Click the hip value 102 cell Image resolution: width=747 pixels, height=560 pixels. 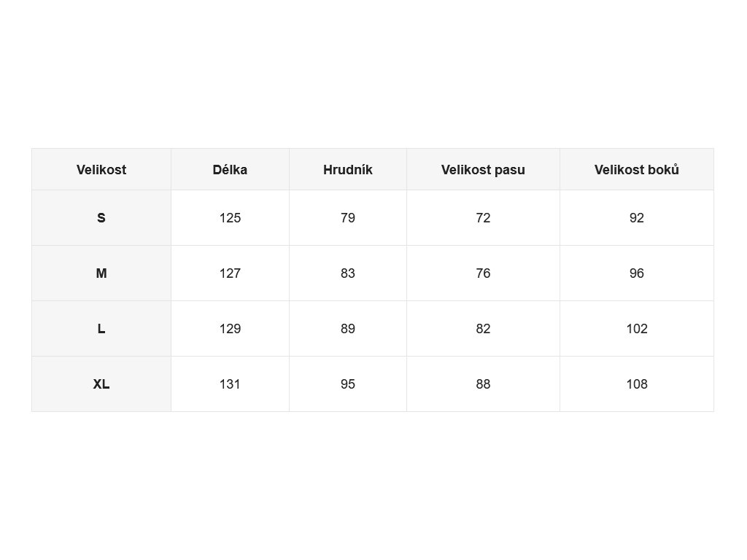(637, 329)
